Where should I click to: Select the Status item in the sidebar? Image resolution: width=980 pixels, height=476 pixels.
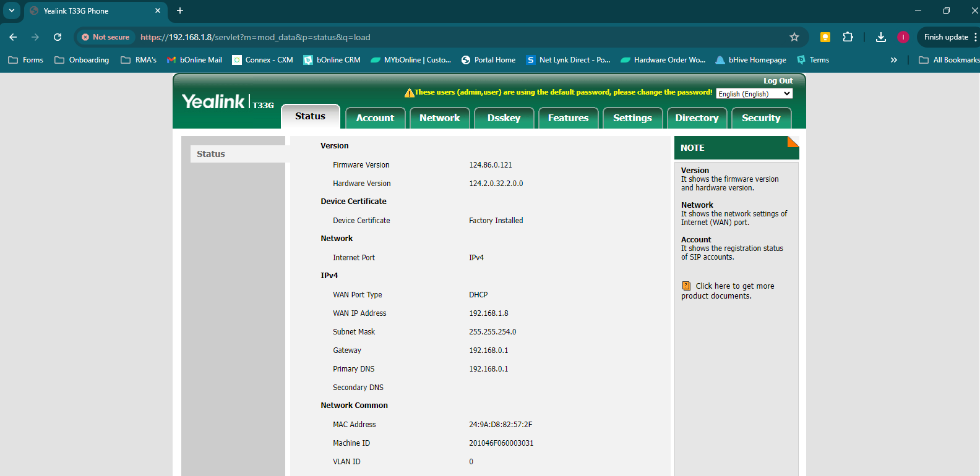click(238, 154)
